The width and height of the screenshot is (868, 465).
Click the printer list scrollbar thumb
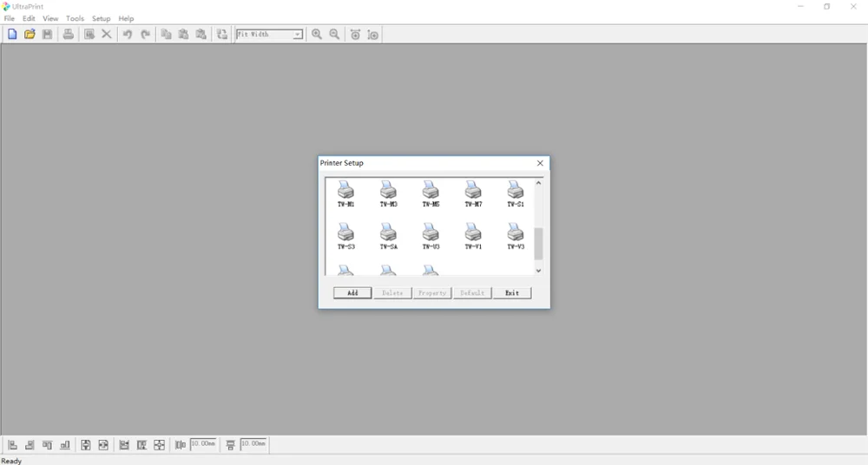tap(538, 244)
